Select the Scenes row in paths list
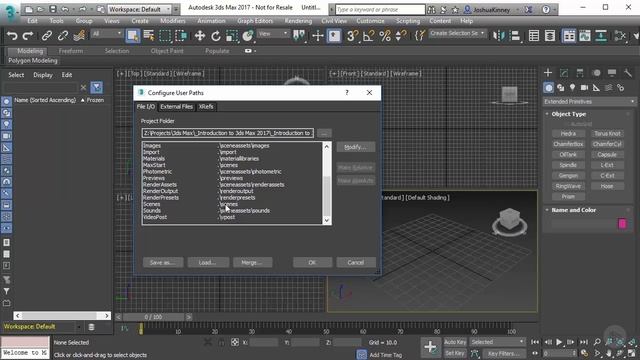Image resolution: width=640 pixels, height=360 pixels. [231, 204]
